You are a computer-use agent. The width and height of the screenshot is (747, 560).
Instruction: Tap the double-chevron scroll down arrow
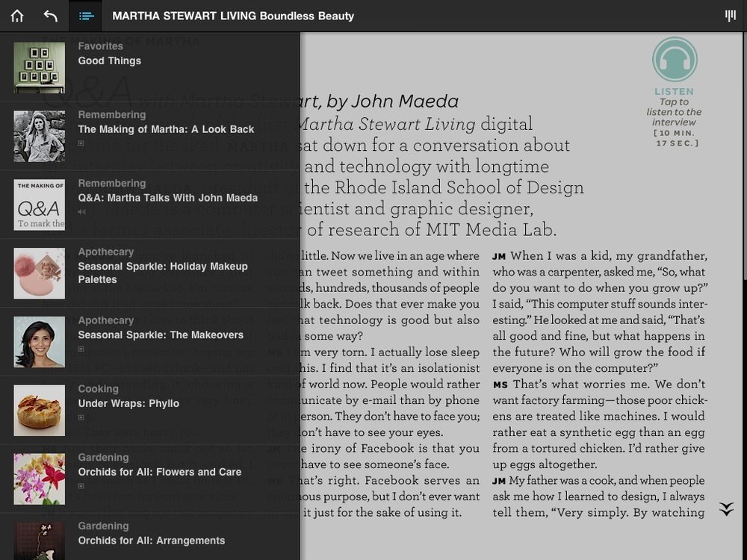point(726,509)
